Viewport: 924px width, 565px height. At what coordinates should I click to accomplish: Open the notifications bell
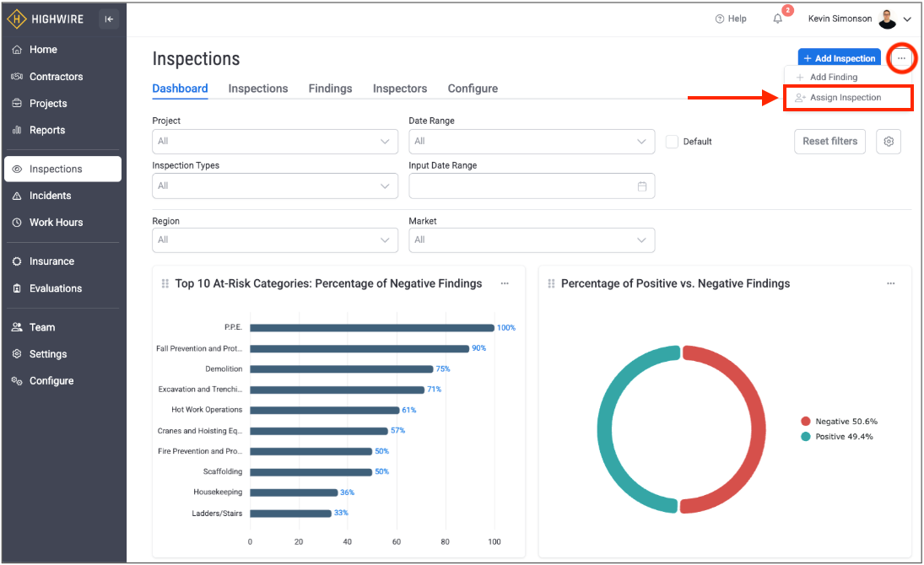point(777,19)
